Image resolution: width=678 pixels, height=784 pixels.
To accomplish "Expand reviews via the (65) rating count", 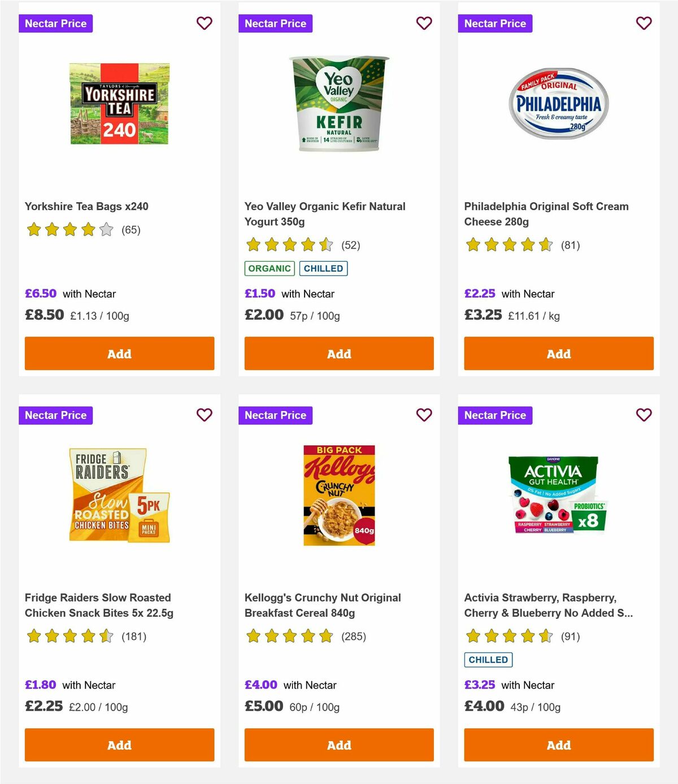I will tap(131, 230).
